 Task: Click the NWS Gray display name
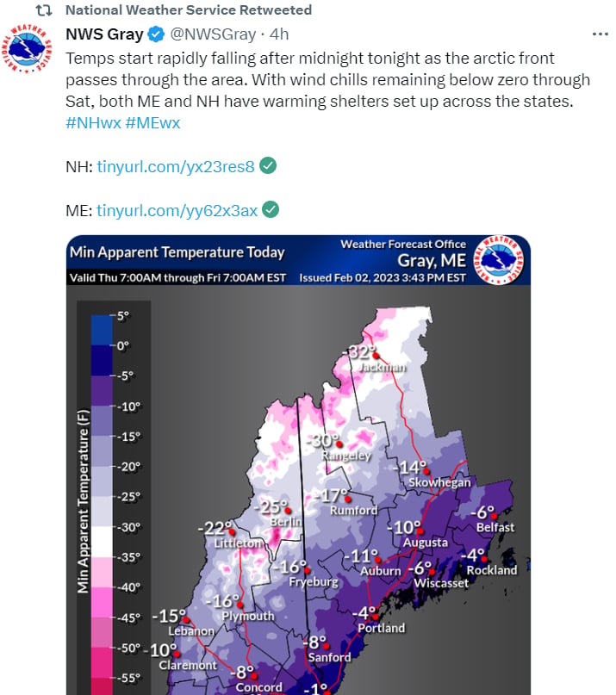[x=104, y=34]
